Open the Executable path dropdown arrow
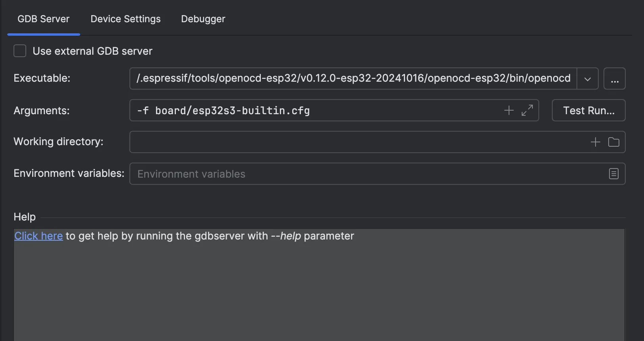The width and height of the screenshot is (644, 341). point(587,79)
